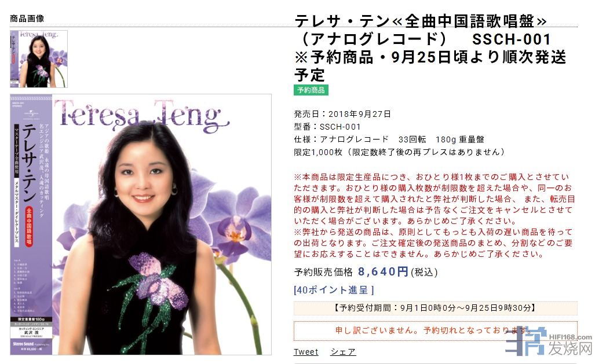Click the sold-out 予約切れ notice box
606x364 pixels.
pos(436,331)
